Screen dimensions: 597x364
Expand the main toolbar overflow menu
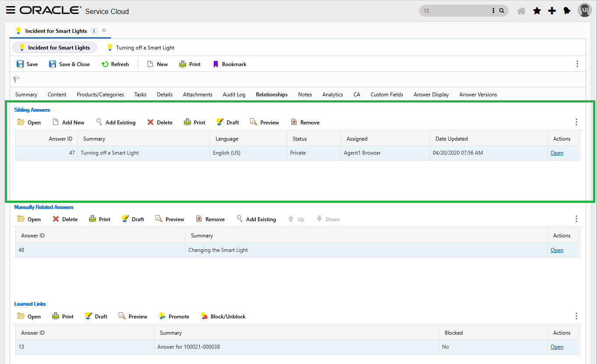point(577,64)
